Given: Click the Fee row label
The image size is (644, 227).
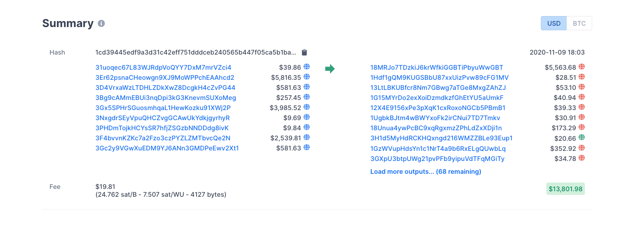Looking at the screenshot, I should (x=55, y=187).
